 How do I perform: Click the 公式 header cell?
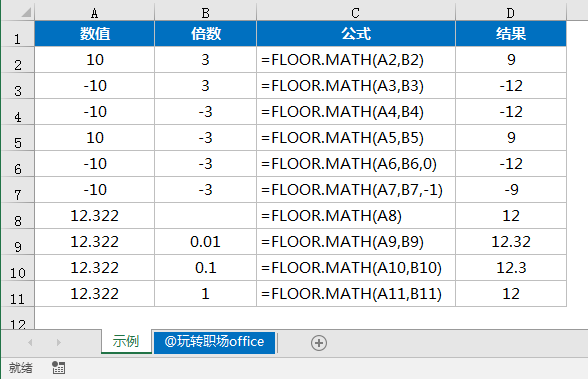[356, 34]
